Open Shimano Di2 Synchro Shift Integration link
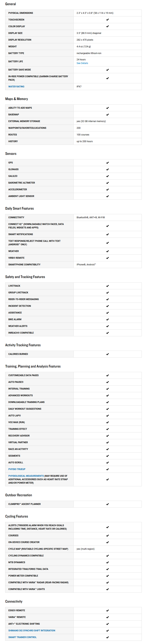Viewport: 145px width, 644px height. click(31, 631)
